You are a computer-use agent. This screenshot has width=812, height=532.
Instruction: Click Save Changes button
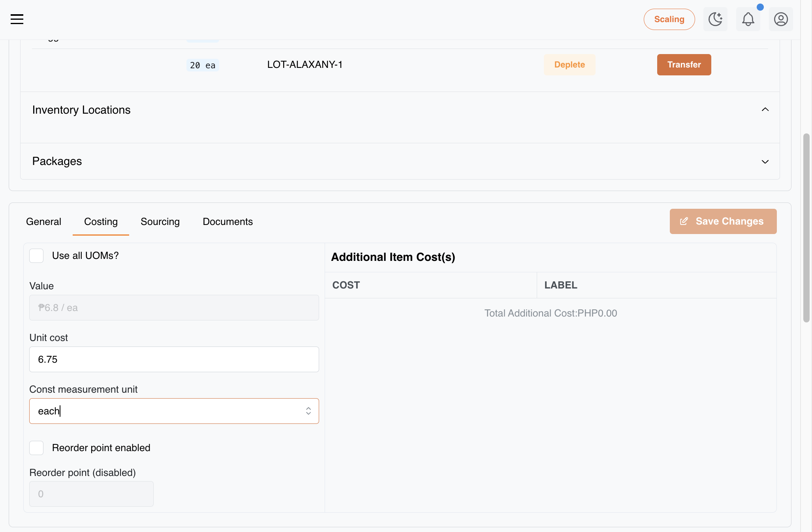tap(723, 221)
